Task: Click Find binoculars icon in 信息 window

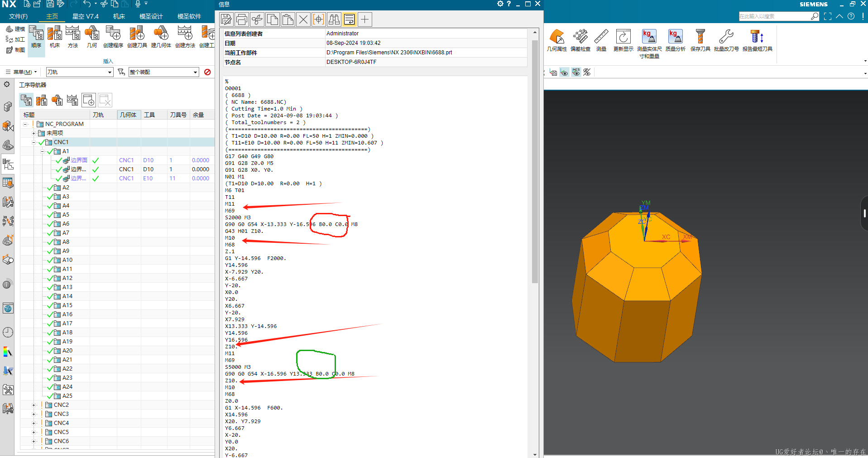Action: point(334,19)
